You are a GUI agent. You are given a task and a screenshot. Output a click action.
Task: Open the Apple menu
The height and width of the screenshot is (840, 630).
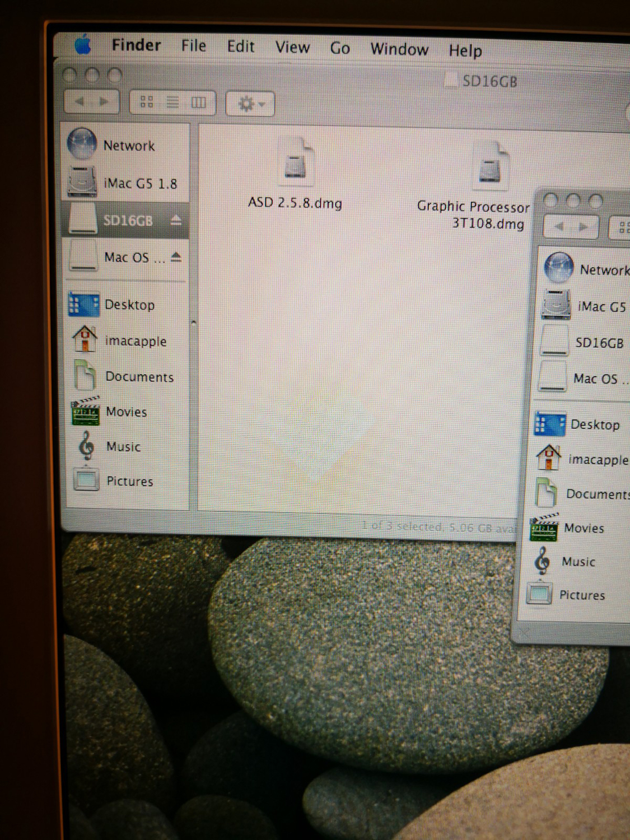[83, 44]
